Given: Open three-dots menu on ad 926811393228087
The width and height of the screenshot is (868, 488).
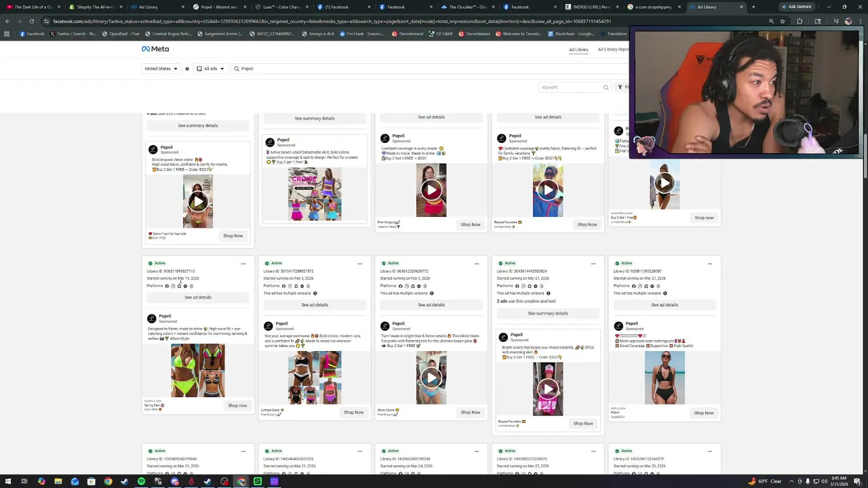Looking at the screenshot, I should [x=709, y=264].
